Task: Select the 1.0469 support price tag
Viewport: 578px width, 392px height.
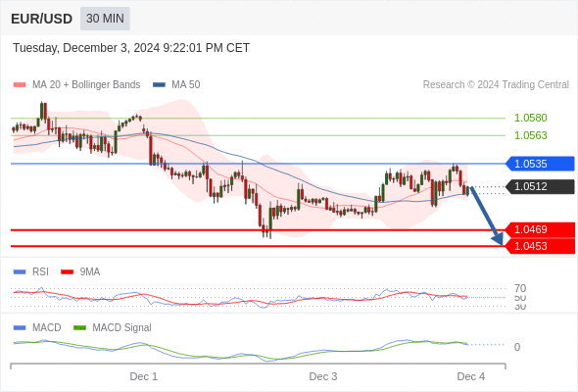Action: coord(540,230)
